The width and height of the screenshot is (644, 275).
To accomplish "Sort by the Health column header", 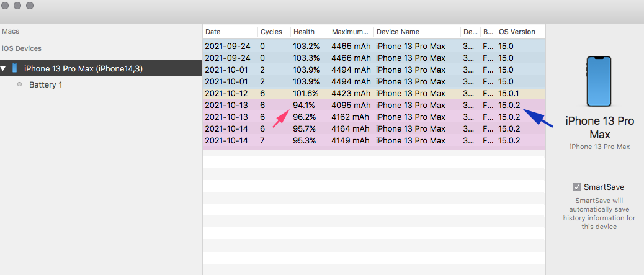I will point(310,32).
